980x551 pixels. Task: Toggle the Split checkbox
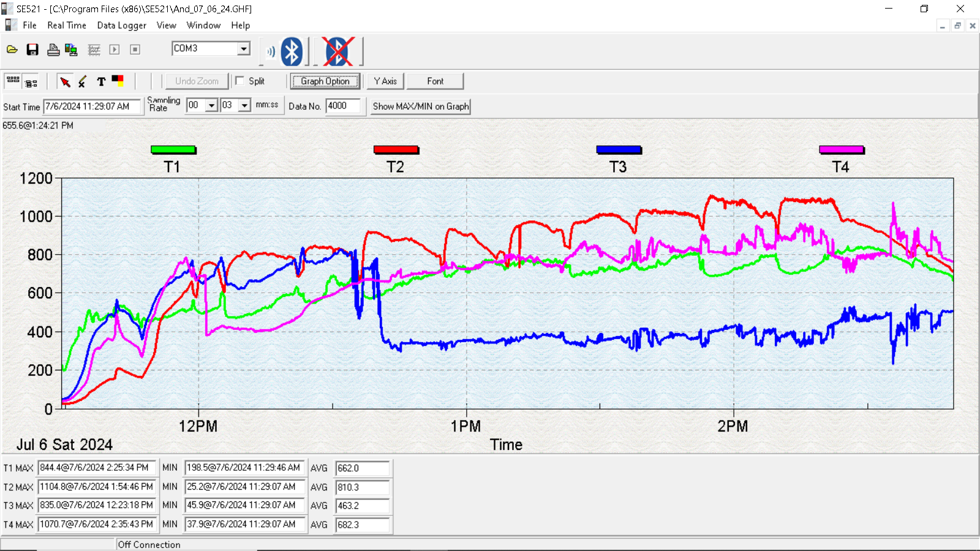[x=239, y=81]
